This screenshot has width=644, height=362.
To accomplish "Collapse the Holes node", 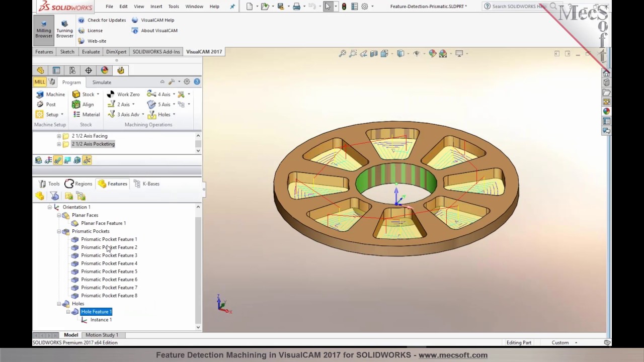I will coord(59,304).
